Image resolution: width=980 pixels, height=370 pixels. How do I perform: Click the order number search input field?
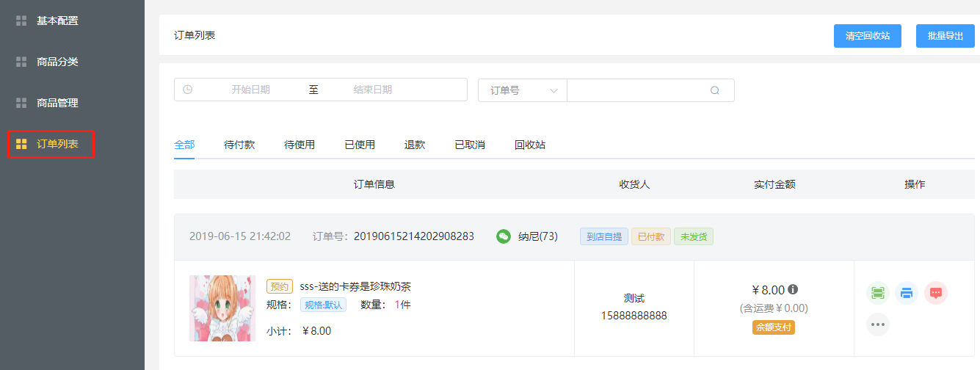pos(635,90)
